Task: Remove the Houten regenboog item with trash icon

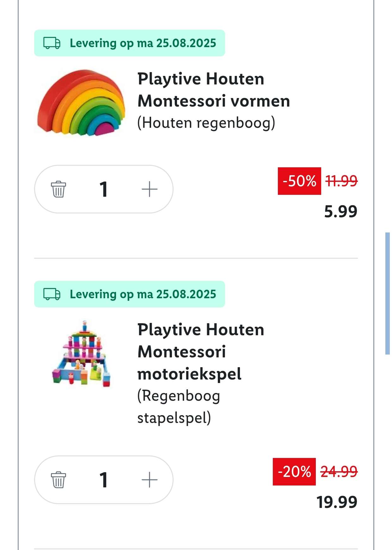Action: tap(58, 189)
